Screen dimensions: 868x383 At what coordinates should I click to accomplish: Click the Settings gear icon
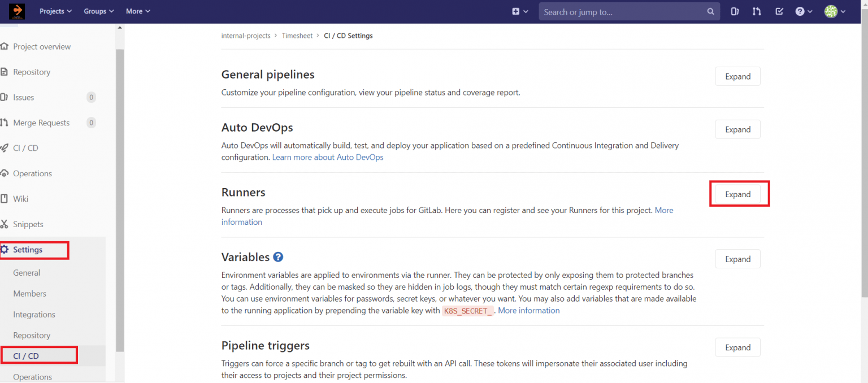pos(5,249)
